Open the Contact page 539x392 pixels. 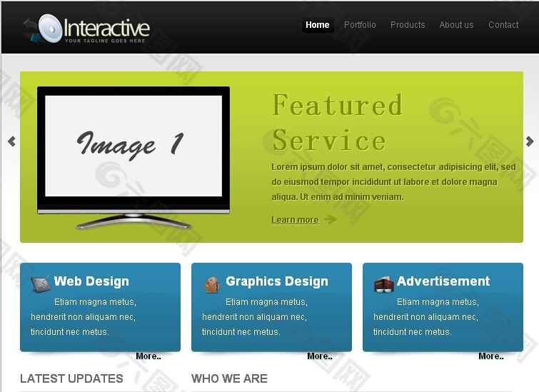tap(503, 25)
